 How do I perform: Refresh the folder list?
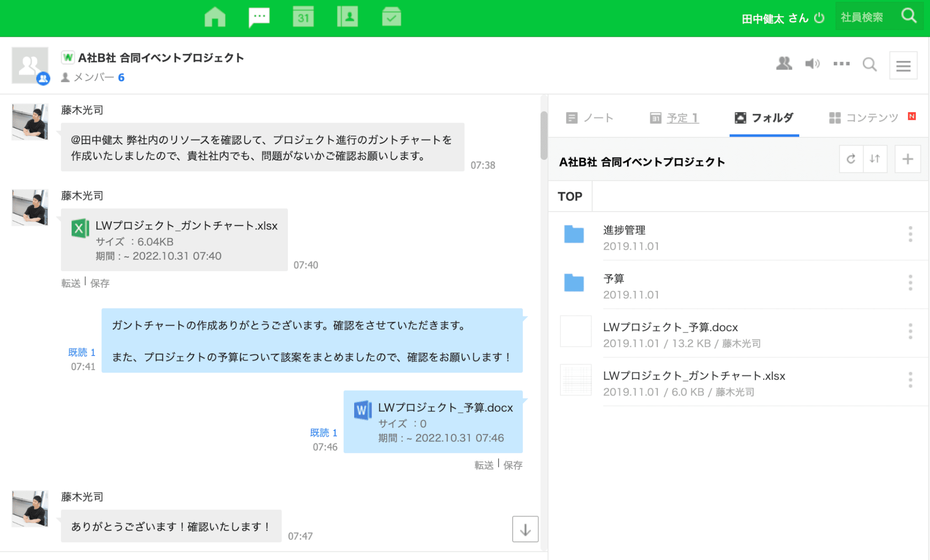851,159
